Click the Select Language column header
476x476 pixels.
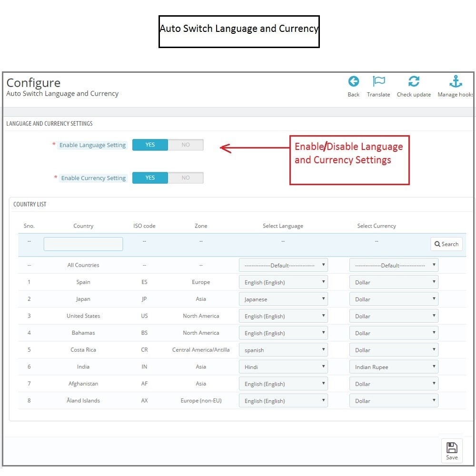point(283,226)
